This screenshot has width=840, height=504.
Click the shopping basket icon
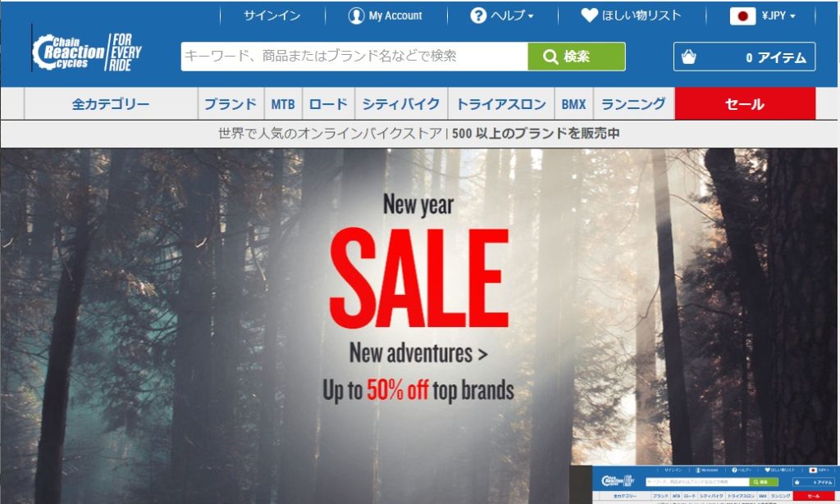point(688,57)
